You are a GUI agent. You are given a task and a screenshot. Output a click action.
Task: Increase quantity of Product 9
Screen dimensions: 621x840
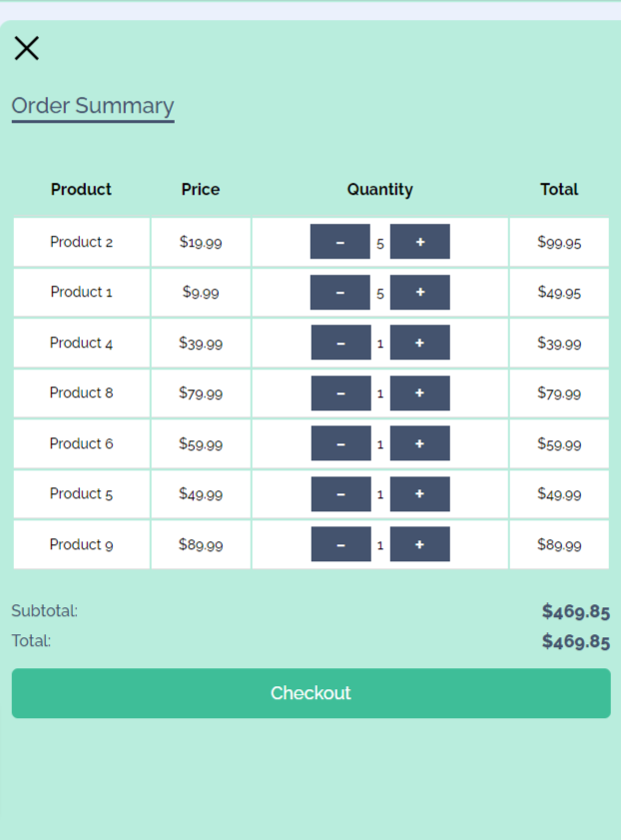pyautogui.click(x=419, y=544)
